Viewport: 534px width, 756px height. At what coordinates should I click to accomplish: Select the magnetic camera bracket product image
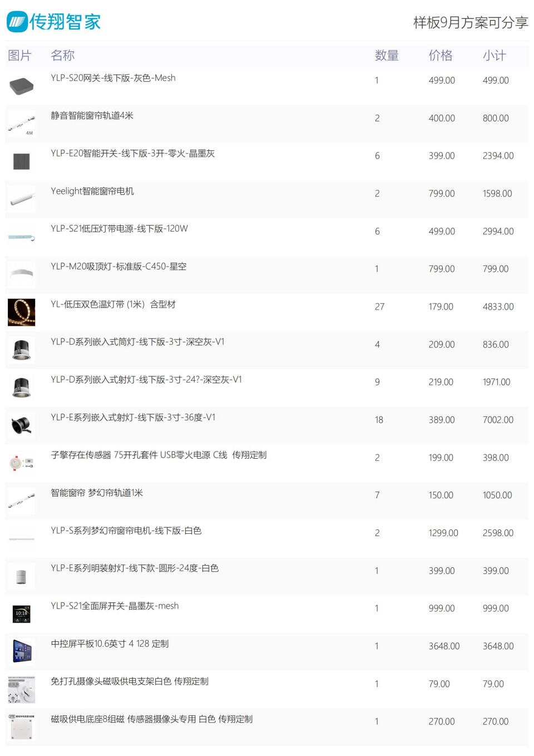[22, 689]
